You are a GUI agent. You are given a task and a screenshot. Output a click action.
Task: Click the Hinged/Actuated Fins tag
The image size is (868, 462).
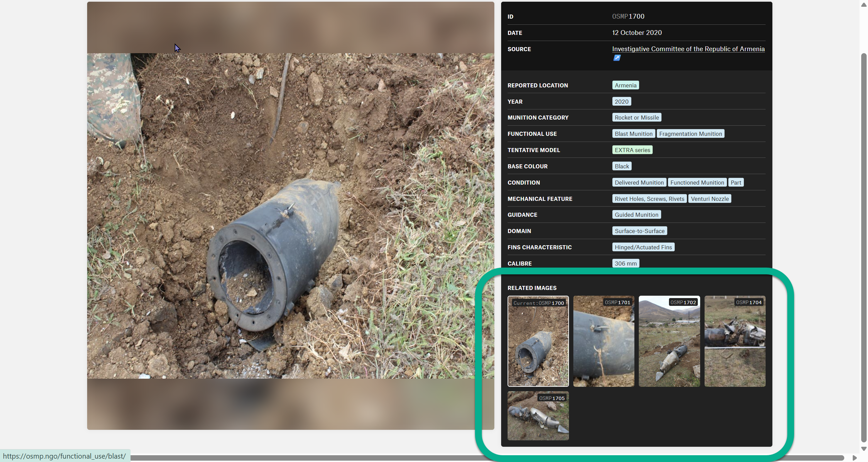(x=643, y=247)
